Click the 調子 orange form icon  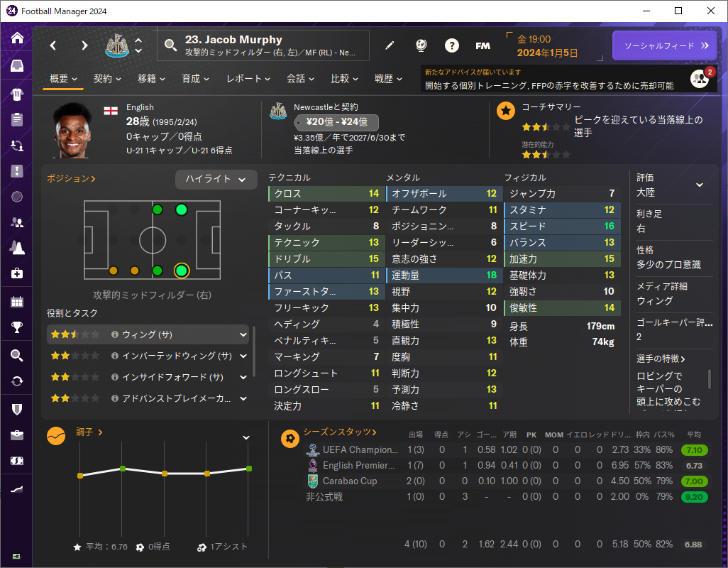(56, 436)
